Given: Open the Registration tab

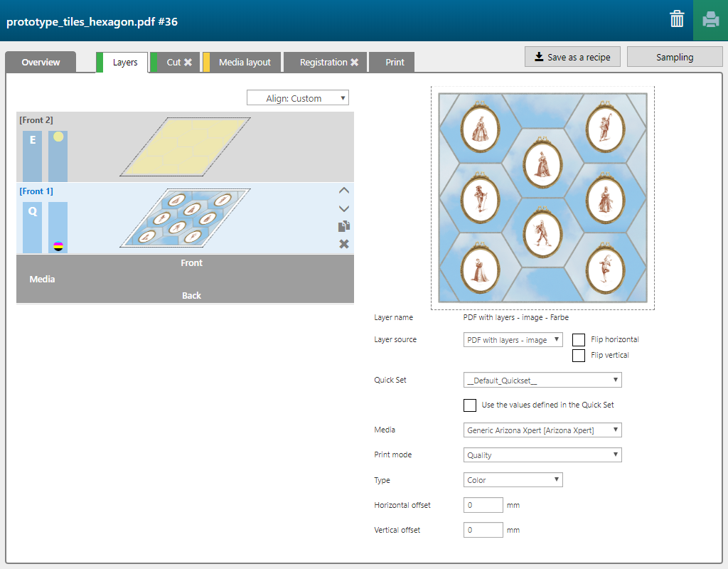Looking at the screenshot, I should pyautogui.click(x=326, y=63).
